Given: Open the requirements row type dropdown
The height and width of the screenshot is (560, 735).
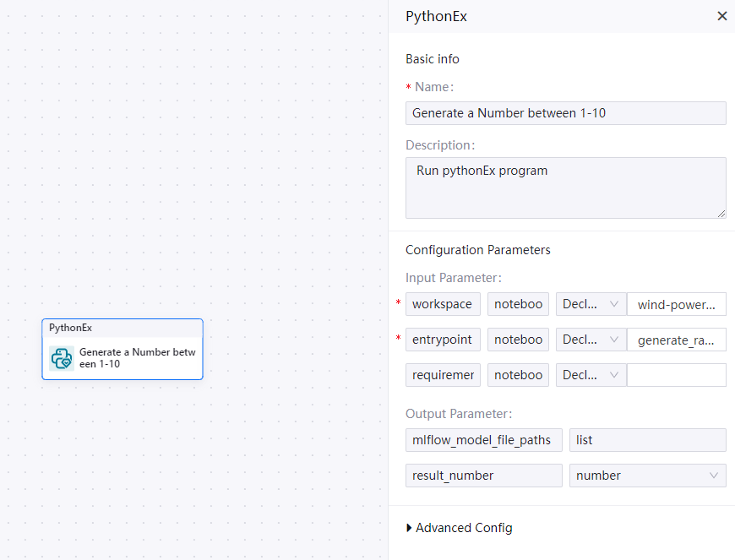Looking at the screenshot, I should (x=591, y=375).
